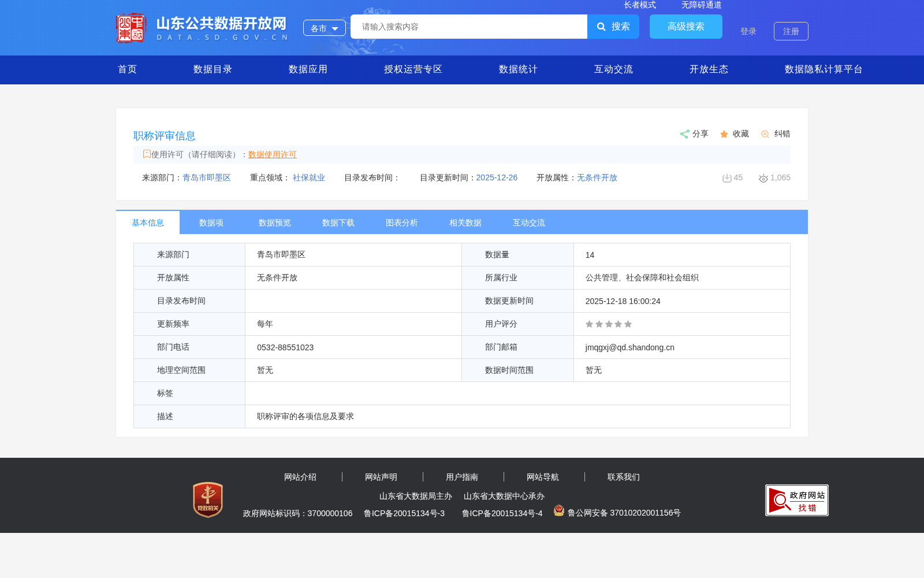Click the 登录 login link

coord(748,31)
